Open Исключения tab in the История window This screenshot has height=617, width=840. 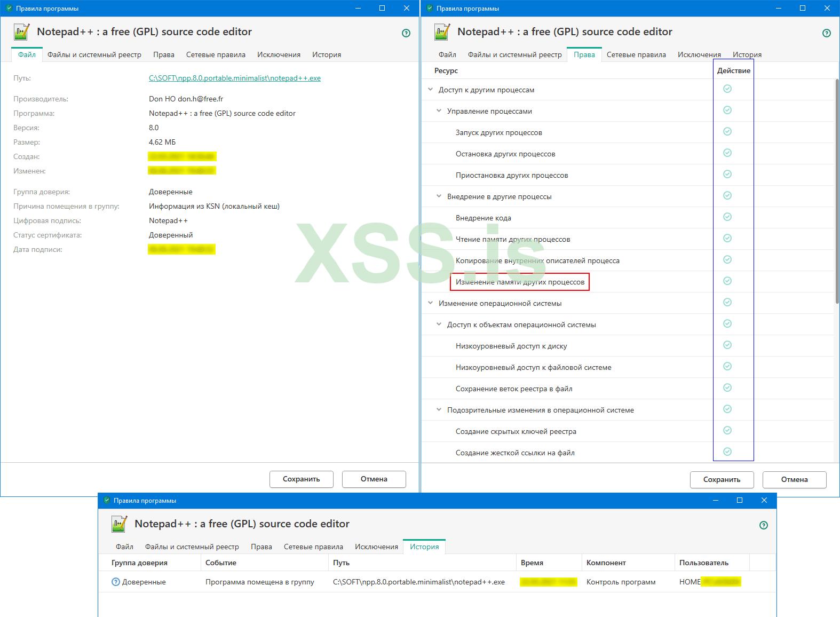coord(376,547)
